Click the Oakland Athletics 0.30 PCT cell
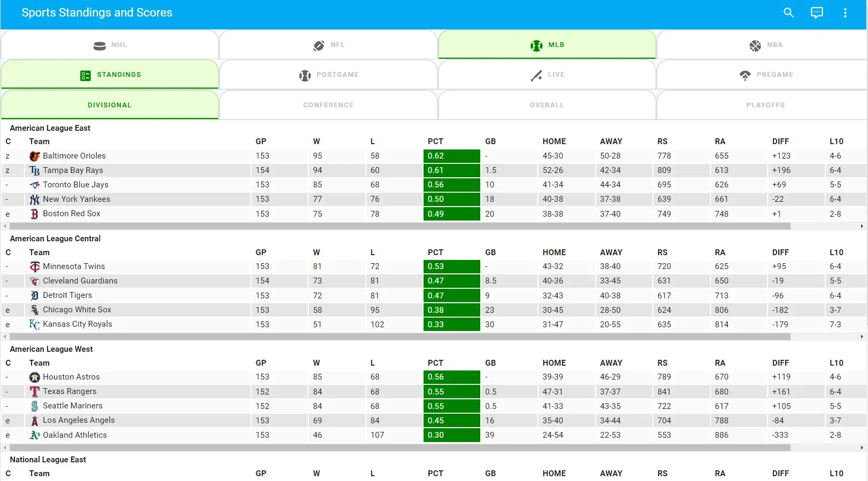The image size is (868, 481). coord(452,435)
